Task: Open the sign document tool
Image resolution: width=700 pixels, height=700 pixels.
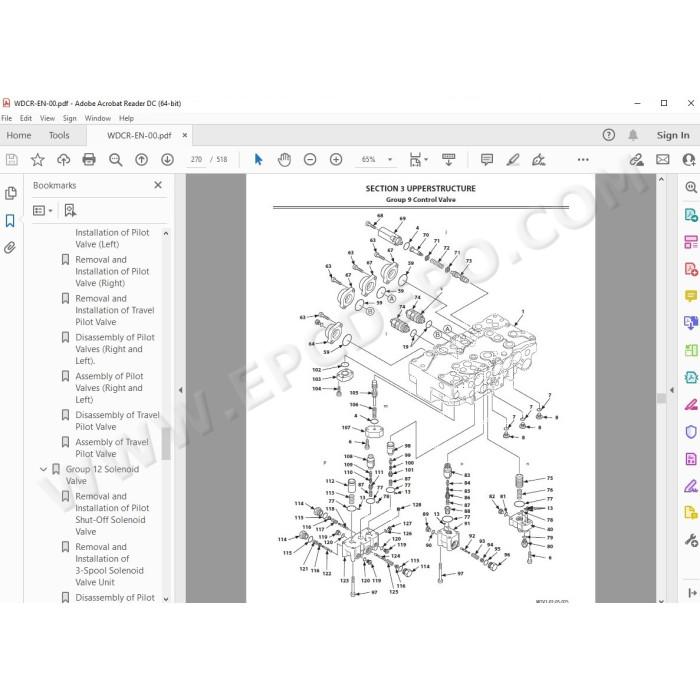Action: (538, 159)
